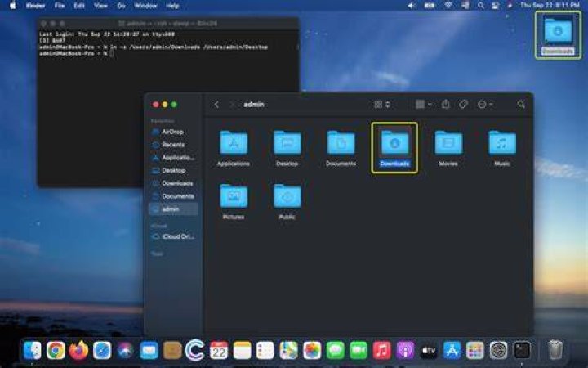Click the forward arrow in Finder toolbar
This screenshot has height=368, width=588.
(232, 105)
